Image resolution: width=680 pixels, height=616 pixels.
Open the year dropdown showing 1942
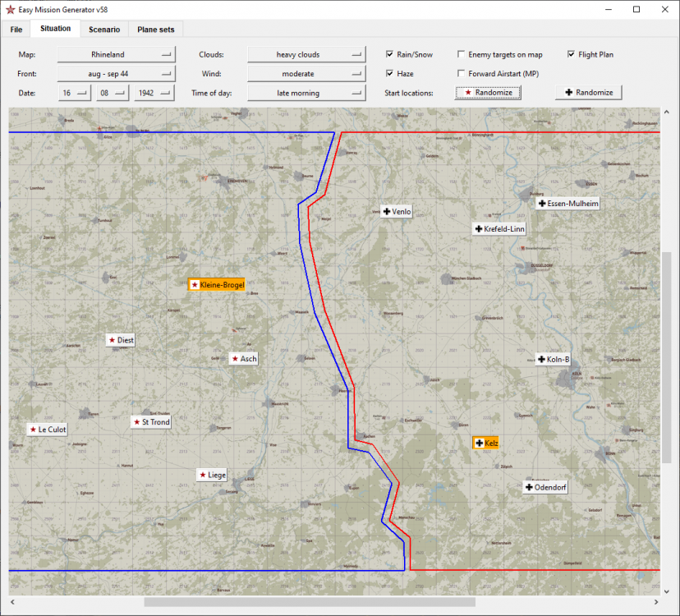pyautogui.click(x=154, y=93)
